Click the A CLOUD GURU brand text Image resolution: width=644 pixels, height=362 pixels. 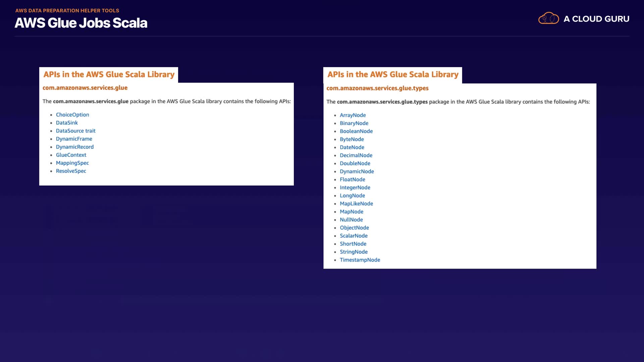click(596, 19)
